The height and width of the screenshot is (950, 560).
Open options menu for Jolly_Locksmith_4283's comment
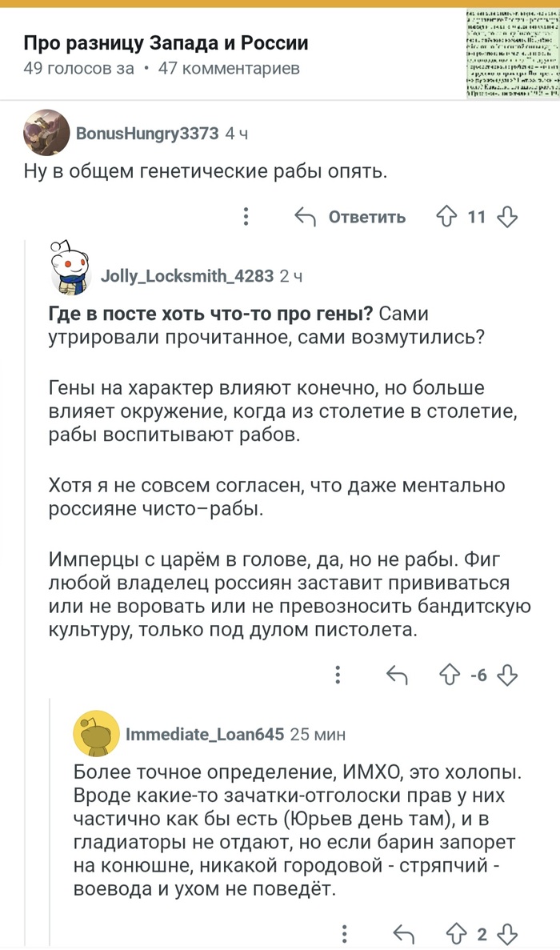[339, 675]
